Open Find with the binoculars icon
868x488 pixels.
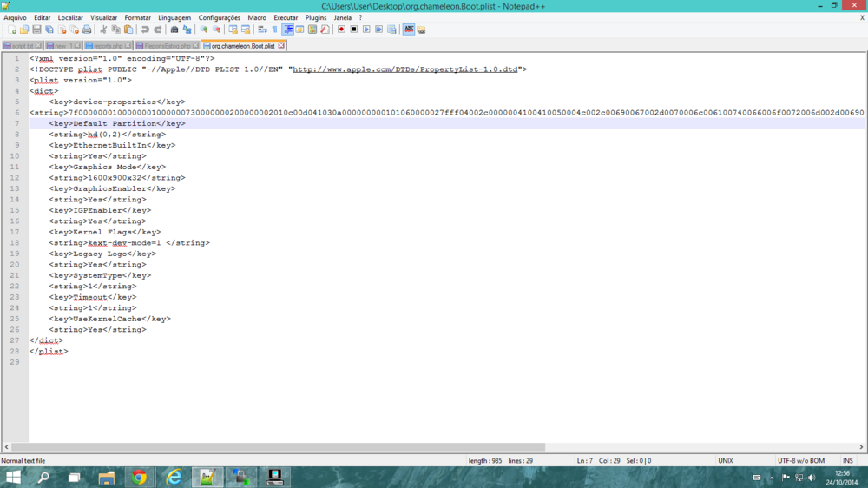point(174,30)
